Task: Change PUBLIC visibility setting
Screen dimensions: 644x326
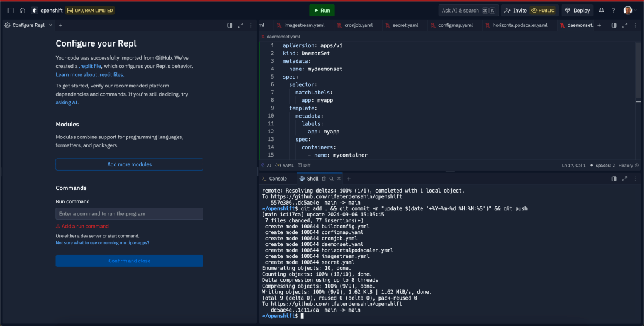Action: click(543, 11)
